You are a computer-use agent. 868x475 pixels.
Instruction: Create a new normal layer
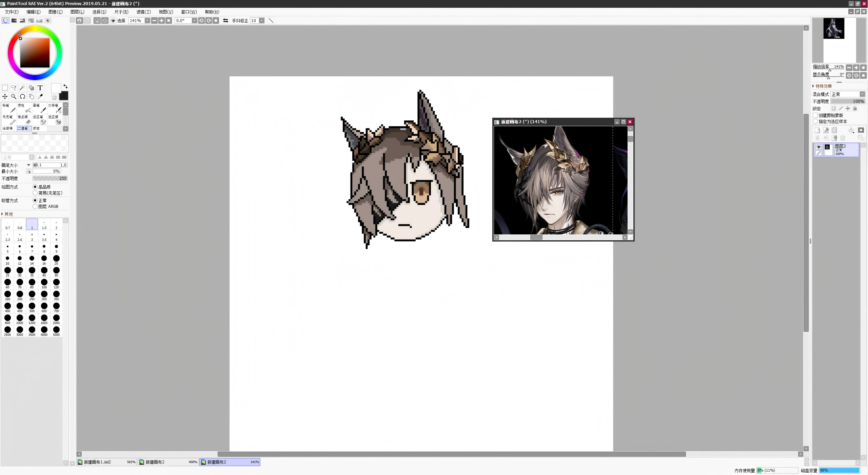(x=817, y=130)
